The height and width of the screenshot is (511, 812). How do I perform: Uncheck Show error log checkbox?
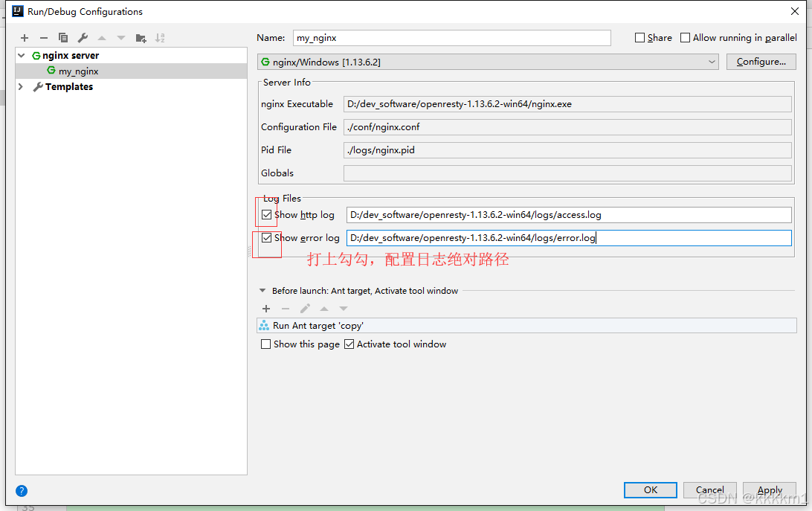click(x=267, y=238)
